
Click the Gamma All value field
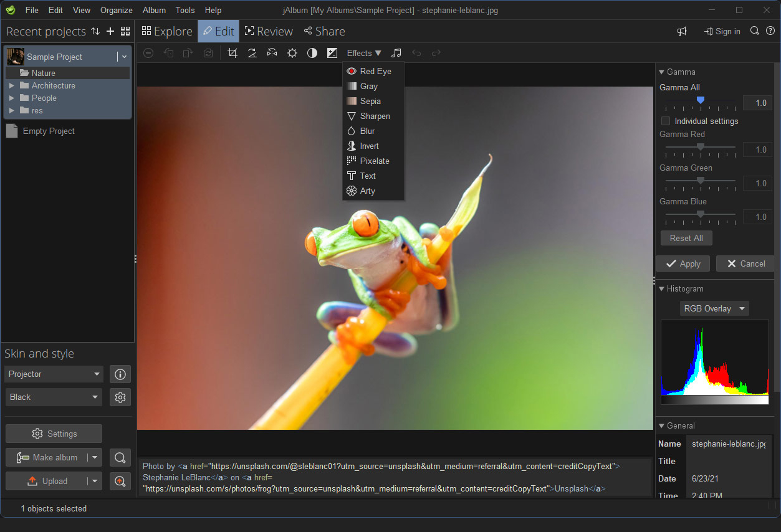coord(758,103)
